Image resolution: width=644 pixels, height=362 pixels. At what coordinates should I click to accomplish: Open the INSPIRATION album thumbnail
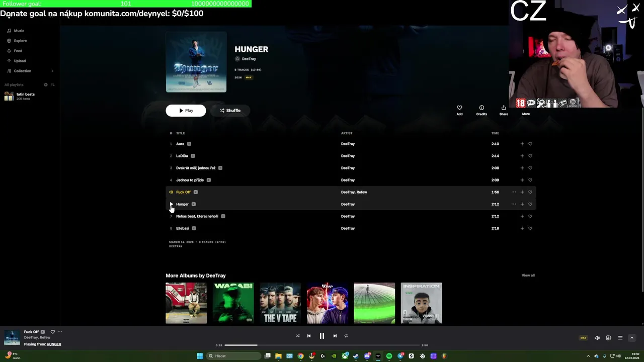pyautogui.click(x=421, y=303)
